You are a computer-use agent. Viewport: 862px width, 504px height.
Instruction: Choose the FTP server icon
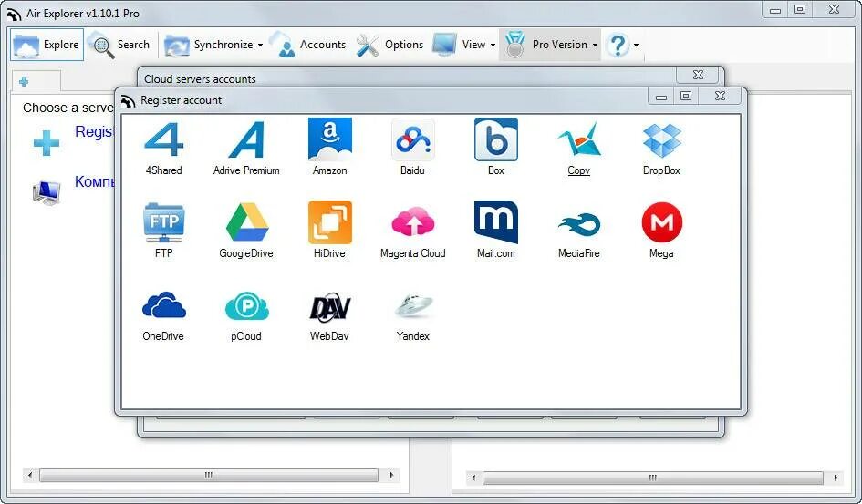click(x=164, y=222)
